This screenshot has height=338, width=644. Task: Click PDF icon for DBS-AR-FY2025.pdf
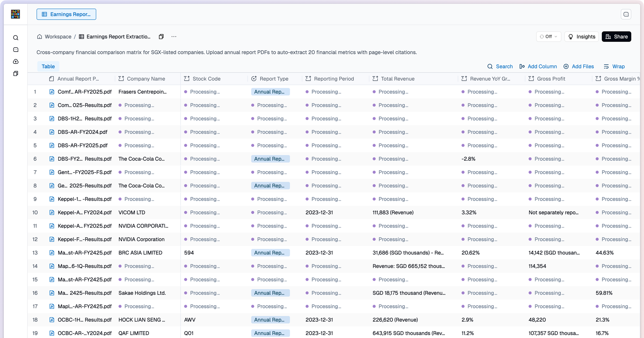pyautogui.click(x=52, y=146)
